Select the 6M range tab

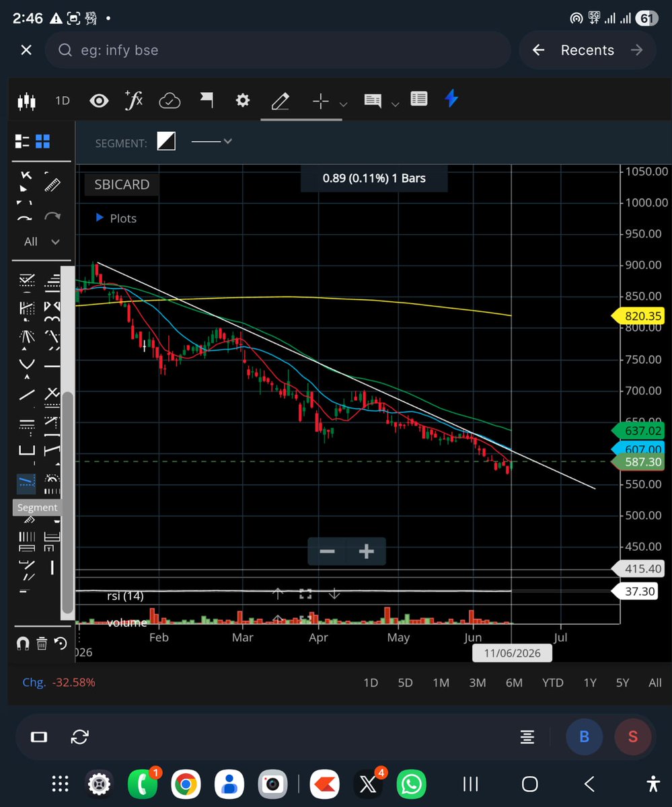514,683
